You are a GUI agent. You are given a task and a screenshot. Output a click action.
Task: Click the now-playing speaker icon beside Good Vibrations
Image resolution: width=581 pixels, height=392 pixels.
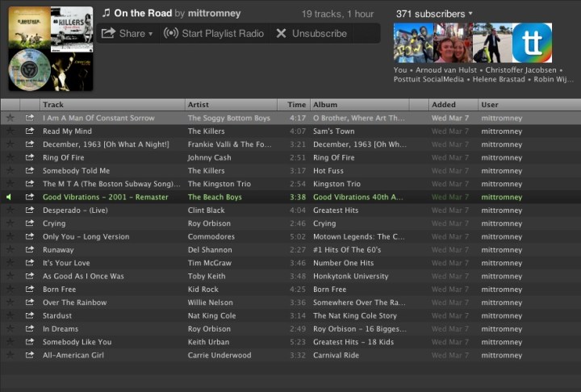(x=9, y=197)
